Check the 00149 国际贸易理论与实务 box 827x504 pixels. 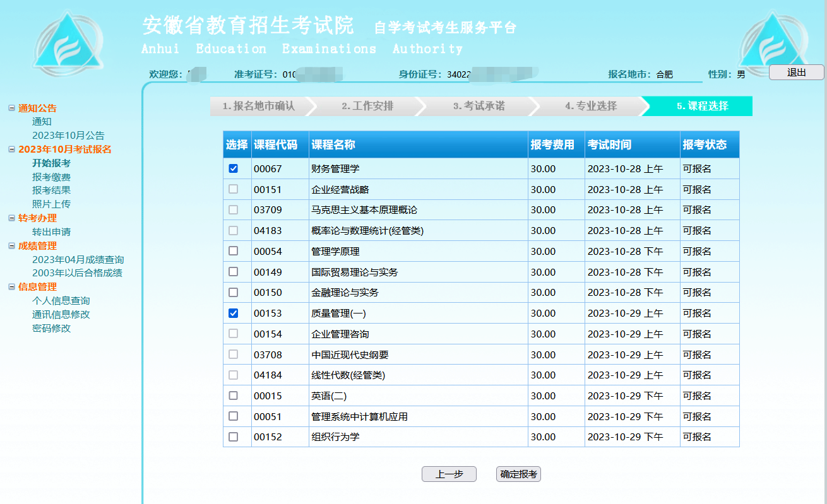[234, 272]
